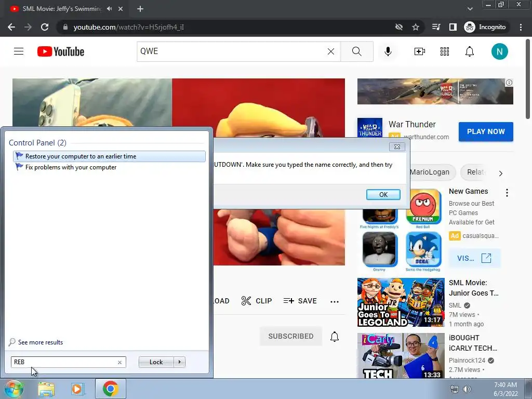Click the page vertical scrollbar thumb
Screen dimensions: 532x399
[528, 79]
